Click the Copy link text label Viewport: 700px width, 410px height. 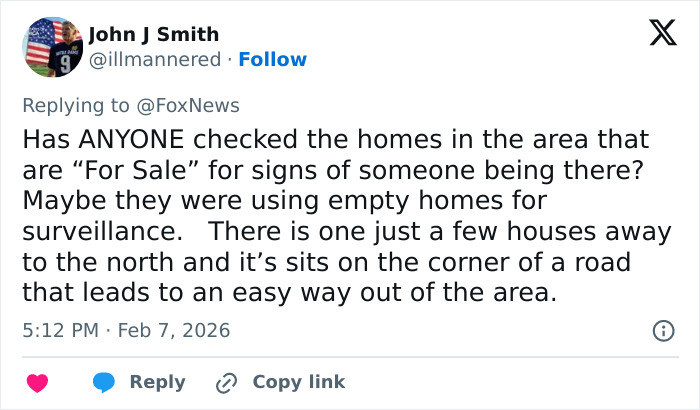coord(298,382)
